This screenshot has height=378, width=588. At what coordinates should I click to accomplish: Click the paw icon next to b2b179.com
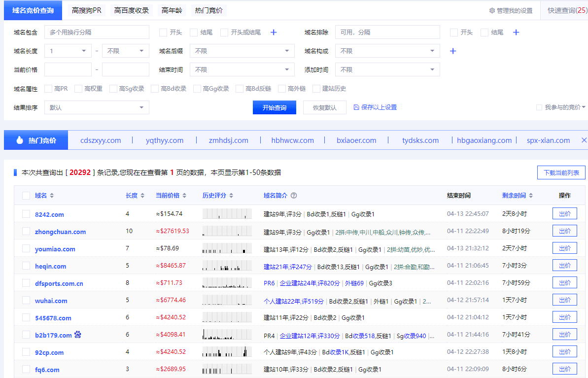(78, 335)
